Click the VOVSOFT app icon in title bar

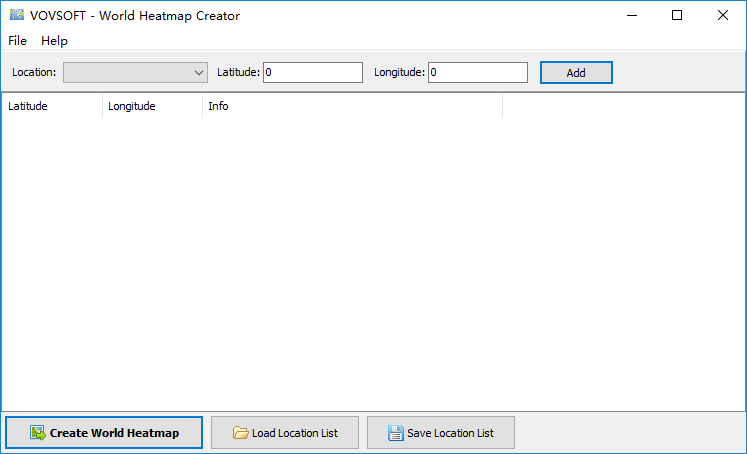click(x=17, y=15)
